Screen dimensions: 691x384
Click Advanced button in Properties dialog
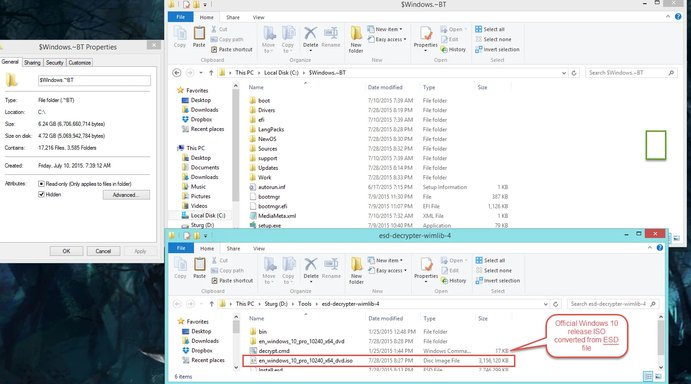click(x=126, y=195)
